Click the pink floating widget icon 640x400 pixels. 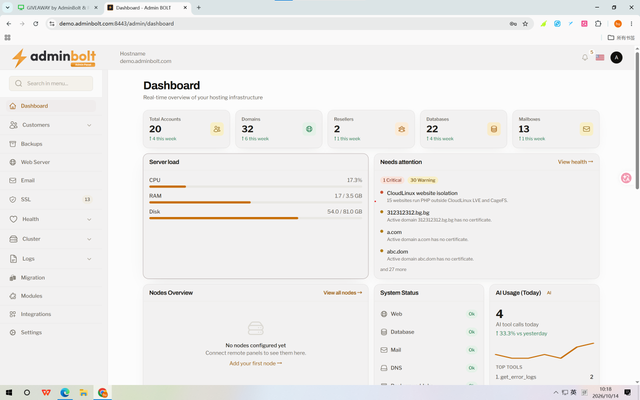click(x=626, y=178)
